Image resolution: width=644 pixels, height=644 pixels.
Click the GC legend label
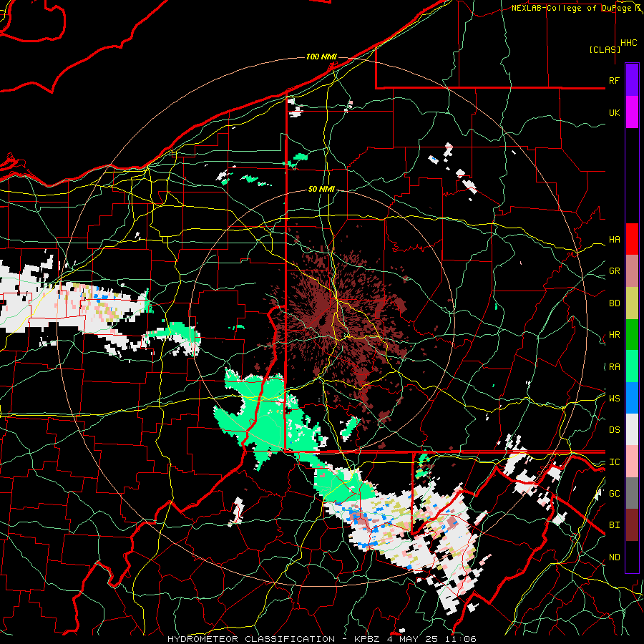(x=614, y=494)
